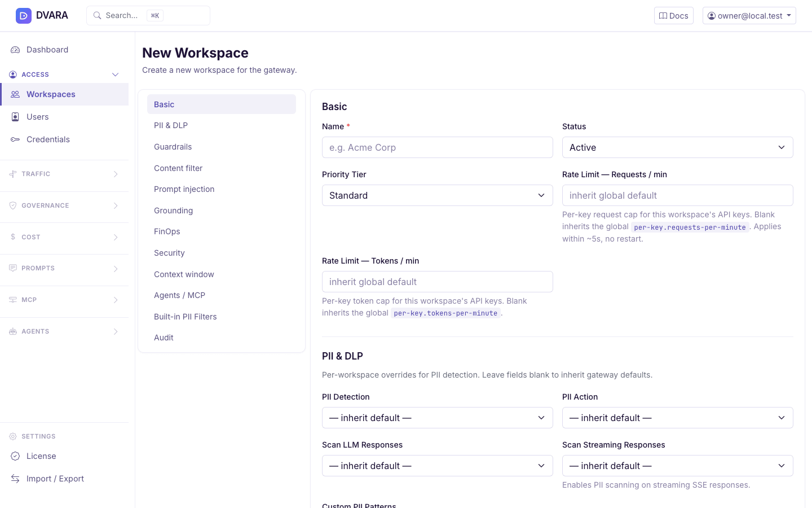Jump to the FinOps section

(x=221, y=231)
